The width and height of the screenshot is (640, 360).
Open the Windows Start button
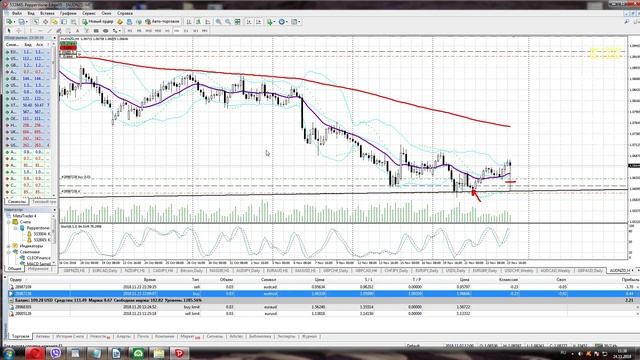pyautogui.click(x=9, y=353)
